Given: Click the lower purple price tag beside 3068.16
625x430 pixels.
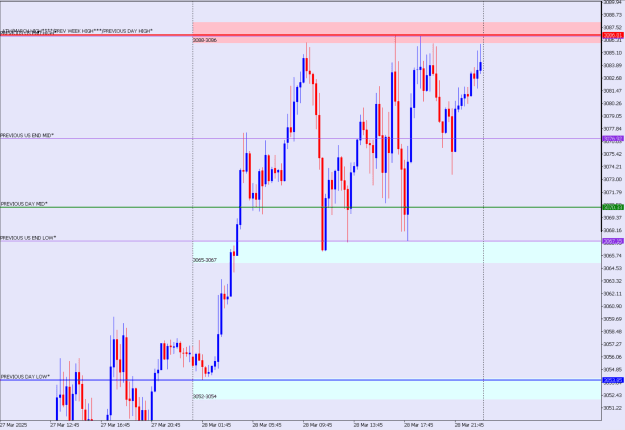Looking at the screenshot, I should point(613,242).
